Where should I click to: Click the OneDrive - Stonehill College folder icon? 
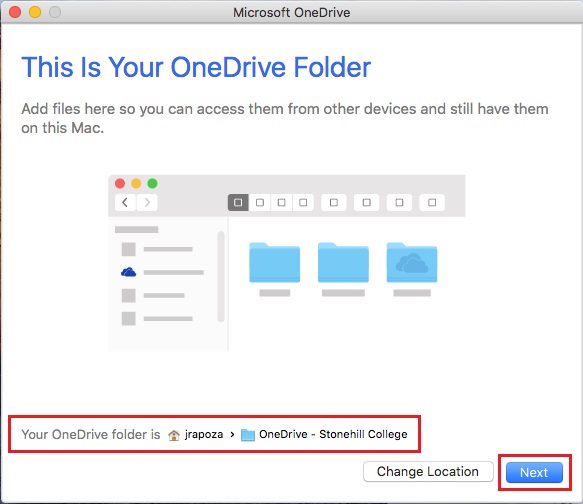[248, 434]
